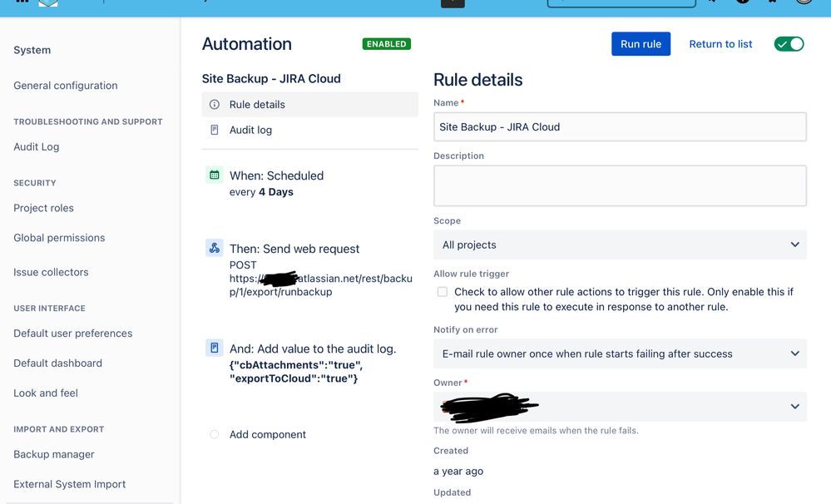
Task: Click the Return to list link
Action: click(x=720, y=44)
